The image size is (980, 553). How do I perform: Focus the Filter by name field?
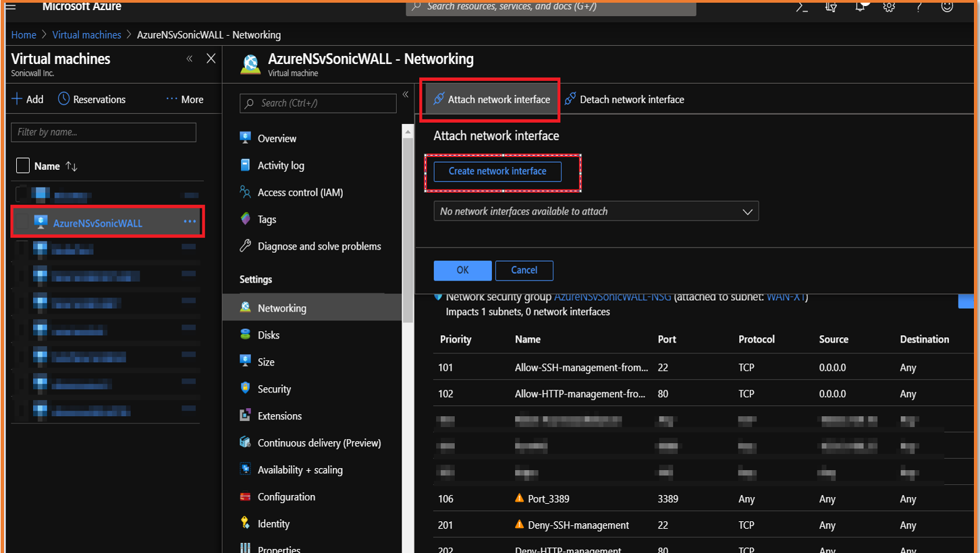click(x=103, y=132)
